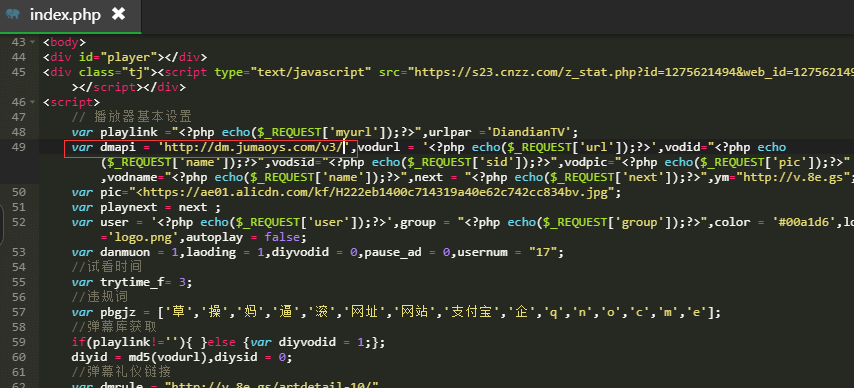Click the autoplay false value
The width and height of the screenshot is (854, 388).
coord(282,237)
